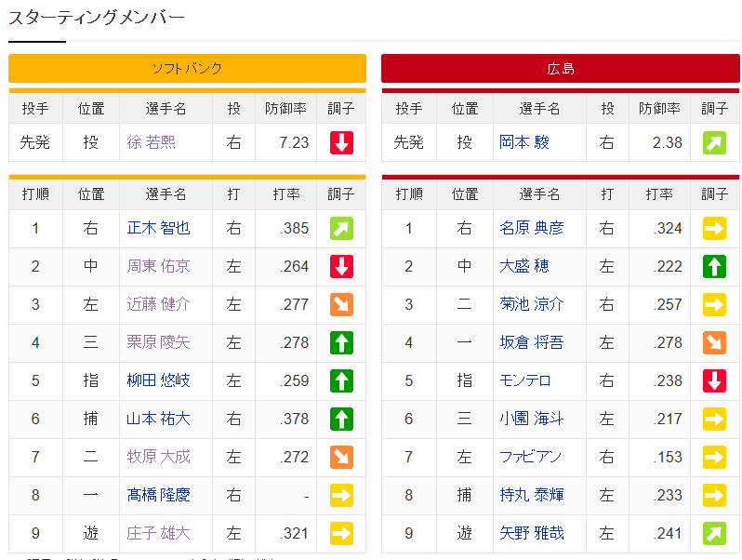Click the 打順 header in SoftBank batting table

click(x=35, y=194)
